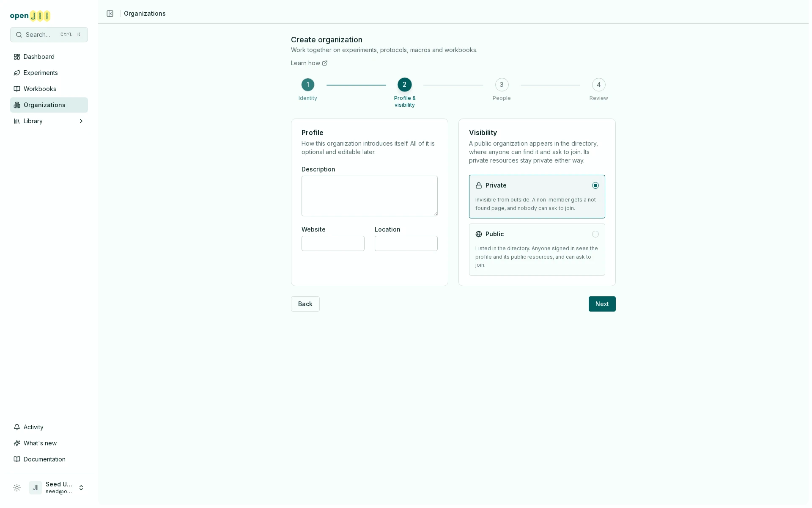Click the What's new sparkle icon
This screenshot has height=508, width=812.
tap(17, 443)
